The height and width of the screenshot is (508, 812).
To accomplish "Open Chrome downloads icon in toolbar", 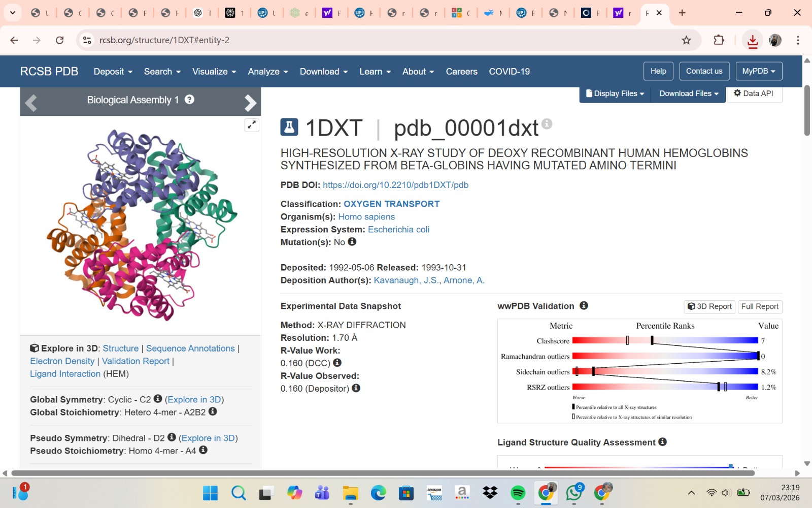I will (x=752, y=41).
